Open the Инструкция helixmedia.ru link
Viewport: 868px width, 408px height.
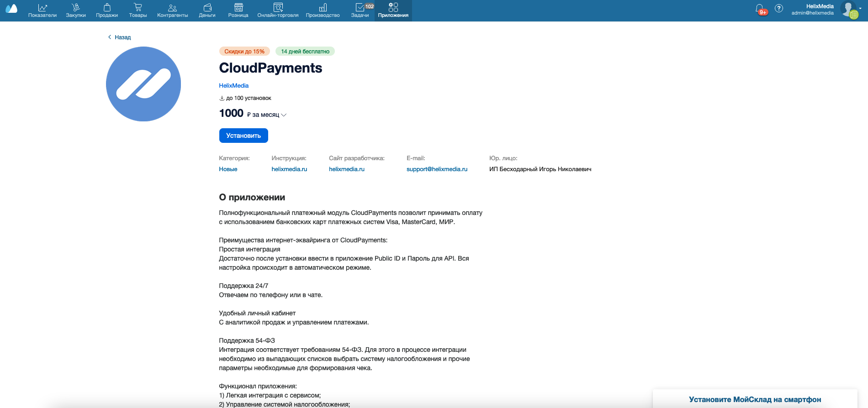click(289, 169)
